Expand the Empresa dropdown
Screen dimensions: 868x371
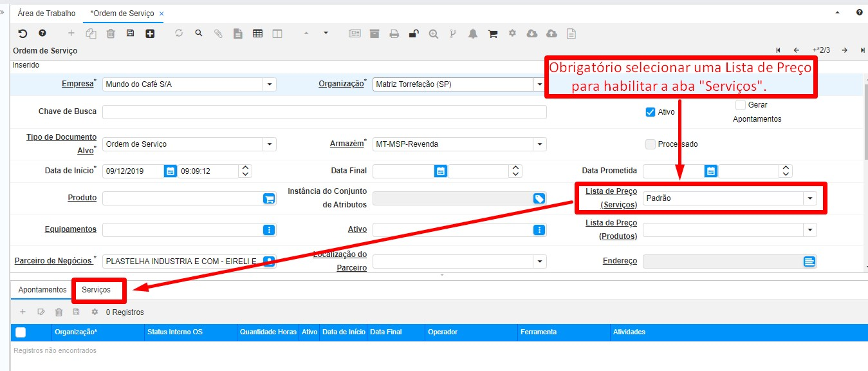[270, 84]
